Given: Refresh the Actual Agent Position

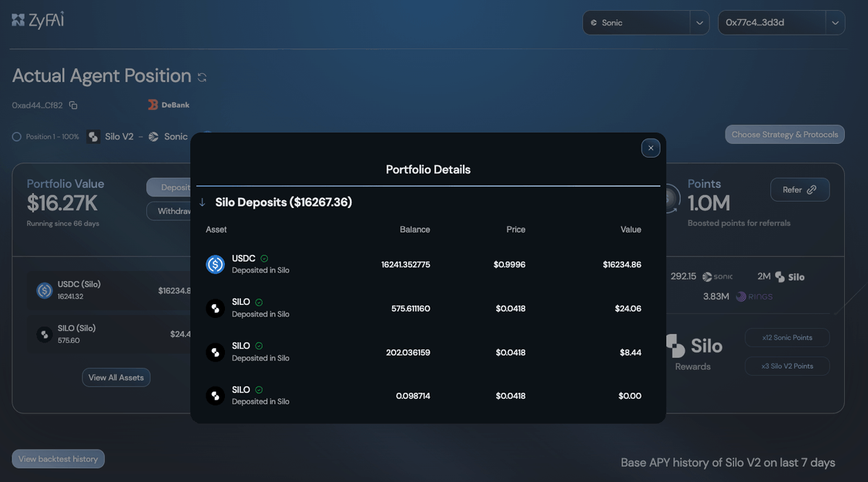Looking at the screenshot, I should pos(202,77).
